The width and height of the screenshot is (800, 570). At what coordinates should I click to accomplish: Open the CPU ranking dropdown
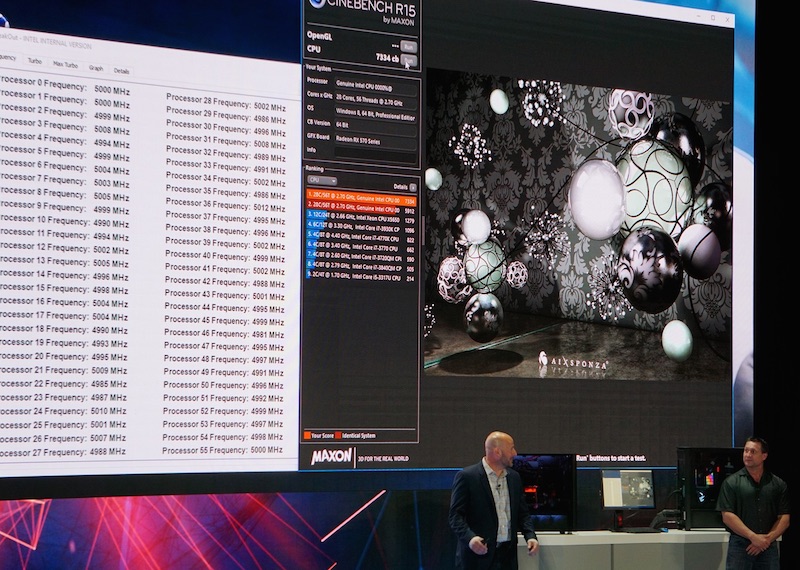322,180
